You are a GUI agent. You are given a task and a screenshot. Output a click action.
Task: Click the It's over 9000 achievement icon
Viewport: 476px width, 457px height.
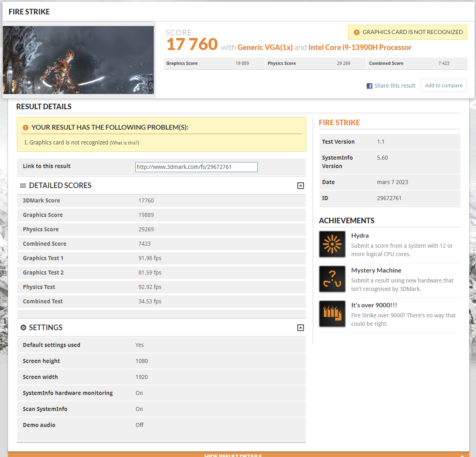(x=332, y=314)
